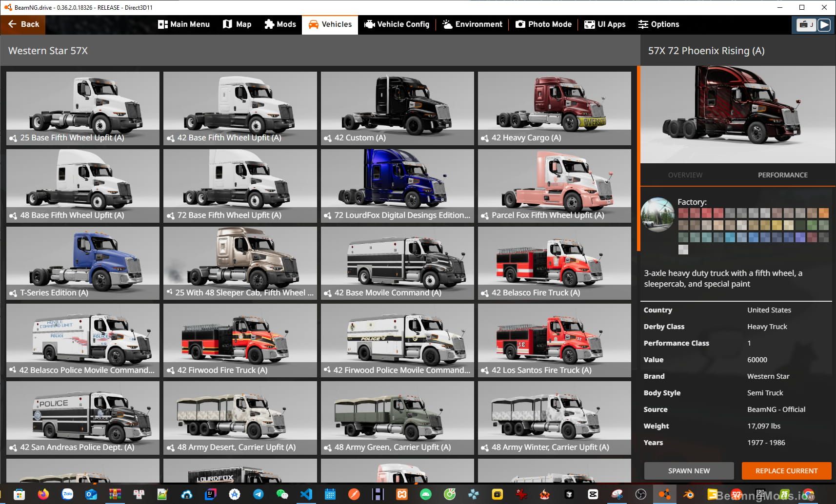Choose 42 Belasco Fire Truck (A)
Screen dimensions: 836x504
[x=554, y=263]
